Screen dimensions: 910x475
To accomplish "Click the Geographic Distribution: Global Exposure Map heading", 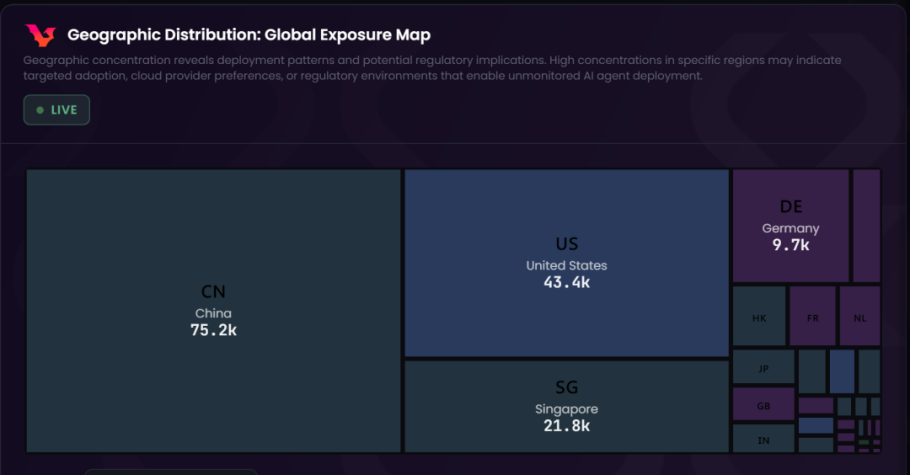I will coord(249,35).
